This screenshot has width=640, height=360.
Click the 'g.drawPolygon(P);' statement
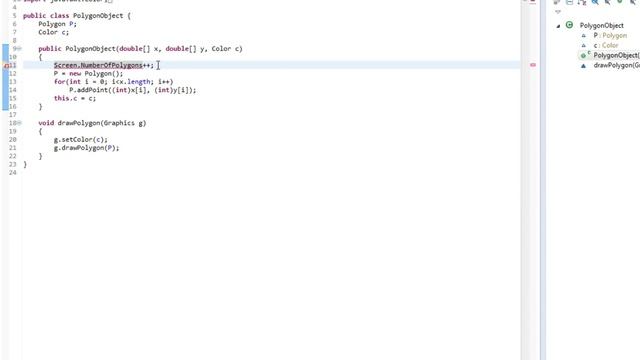tap(87, 148)
